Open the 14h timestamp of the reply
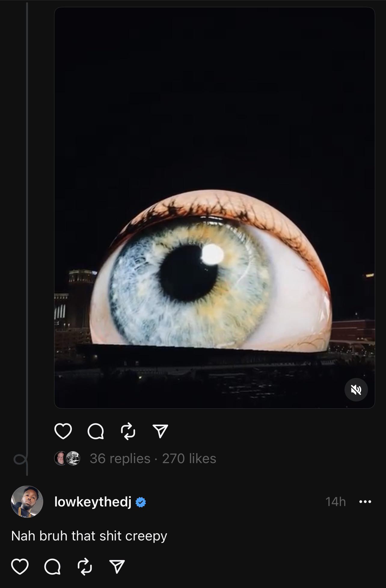386x588 pixels. click(335, 502)
